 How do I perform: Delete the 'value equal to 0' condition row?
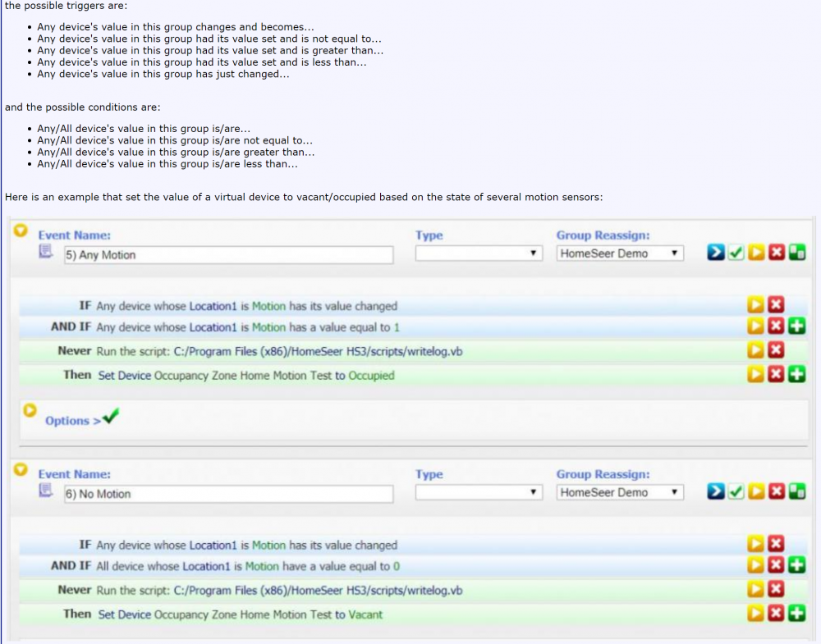coord(776,565)
